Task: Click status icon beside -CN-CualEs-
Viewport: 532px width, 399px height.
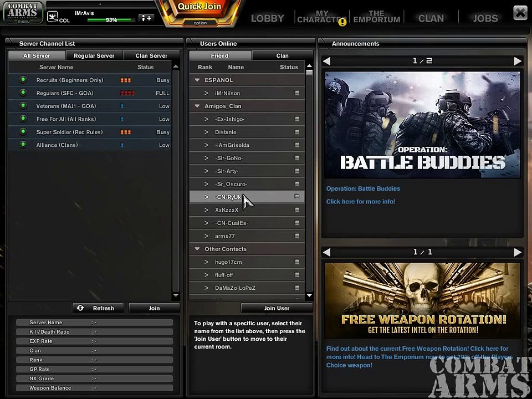Action: (x=297, y=223)
